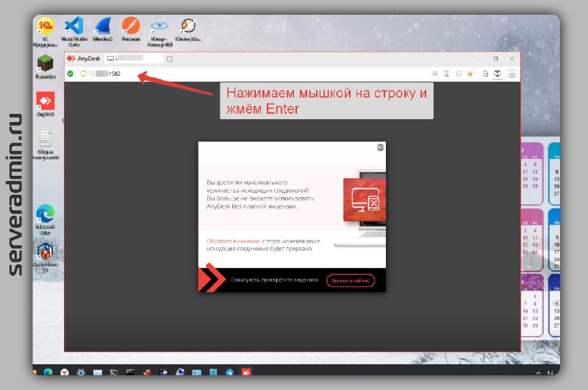Image resolution: width=588 pixels, height=390 pixels.
Task: Open a new session tab in AnyDesk
Action: pos(170,59)
